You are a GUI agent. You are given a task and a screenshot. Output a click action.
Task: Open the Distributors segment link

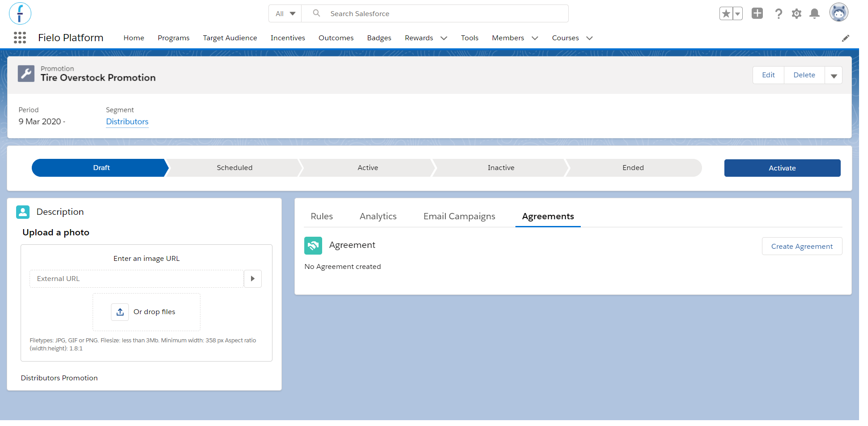127,122
